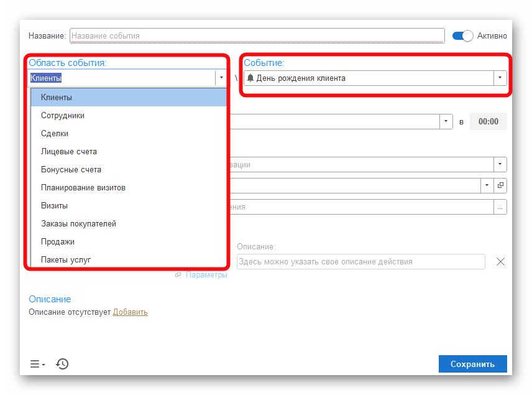Open dropdown arrow left of time field
The height and width of the screenshot is (395, 532).
[446, 121]
